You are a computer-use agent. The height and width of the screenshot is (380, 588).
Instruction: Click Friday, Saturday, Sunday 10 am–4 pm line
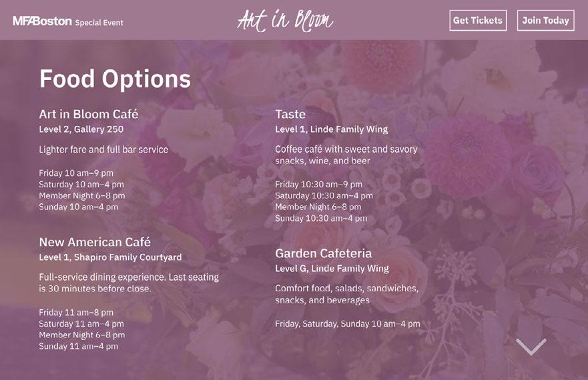[348, 324]
